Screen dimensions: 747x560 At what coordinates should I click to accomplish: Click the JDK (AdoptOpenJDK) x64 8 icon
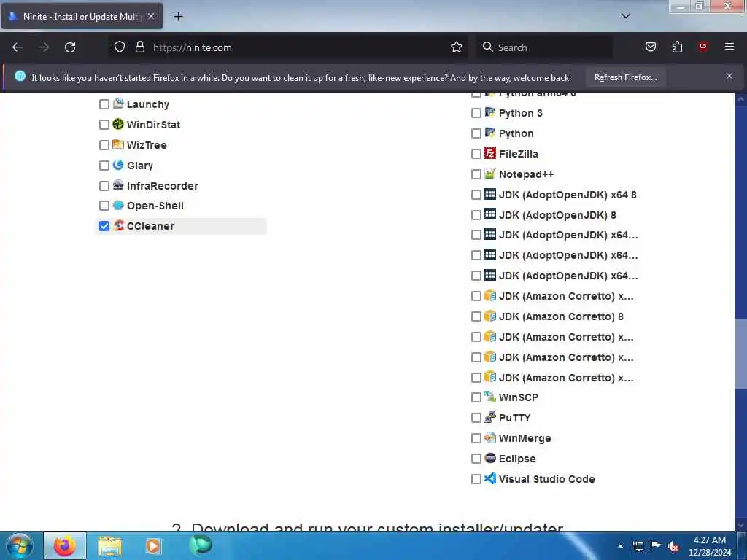point(490,194)
